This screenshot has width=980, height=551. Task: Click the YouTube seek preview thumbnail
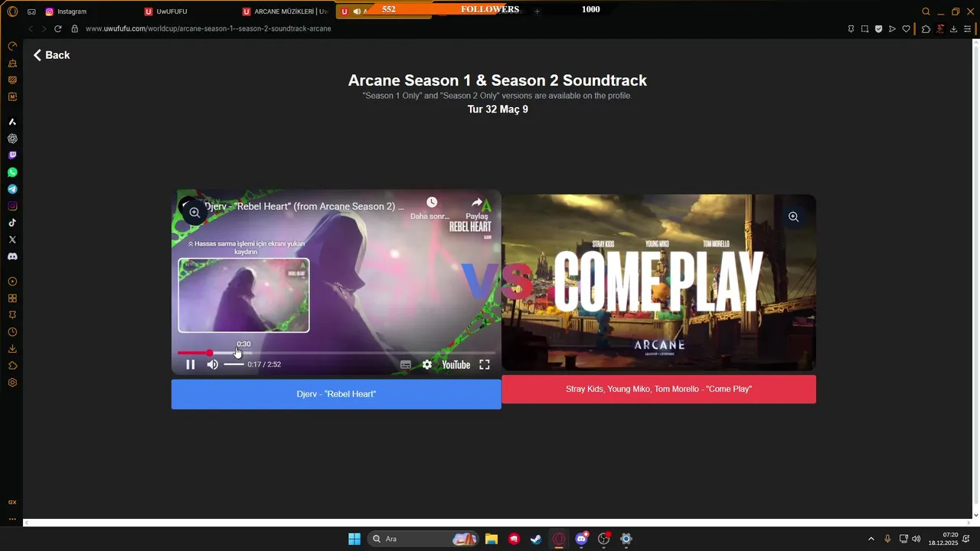(243, 295)
